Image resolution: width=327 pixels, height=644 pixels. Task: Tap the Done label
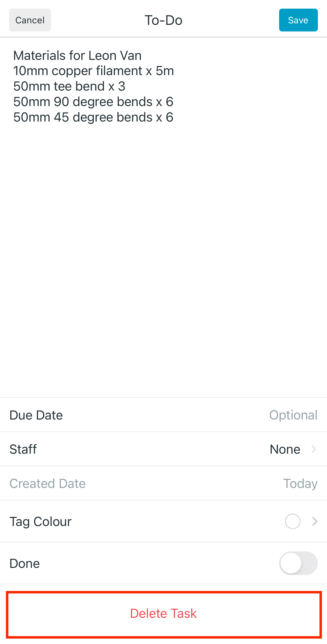click(25, 563)
